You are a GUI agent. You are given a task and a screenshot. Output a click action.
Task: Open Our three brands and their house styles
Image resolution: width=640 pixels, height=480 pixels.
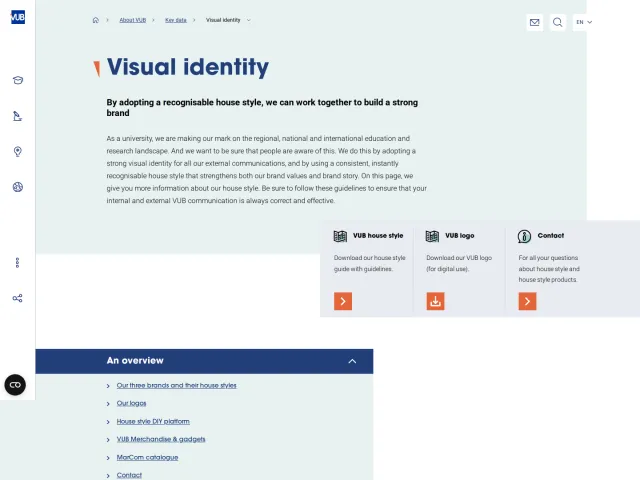176,385
